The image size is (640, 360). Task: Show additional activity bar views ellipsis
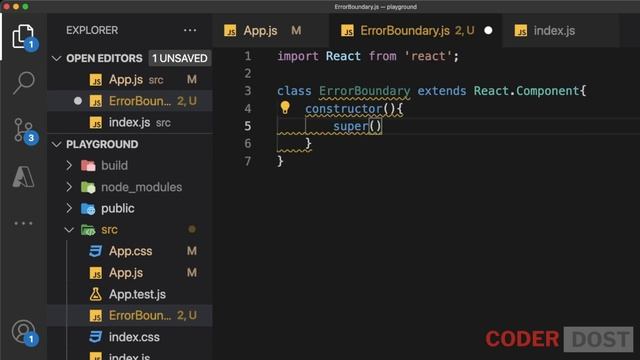tap(23, 223)
